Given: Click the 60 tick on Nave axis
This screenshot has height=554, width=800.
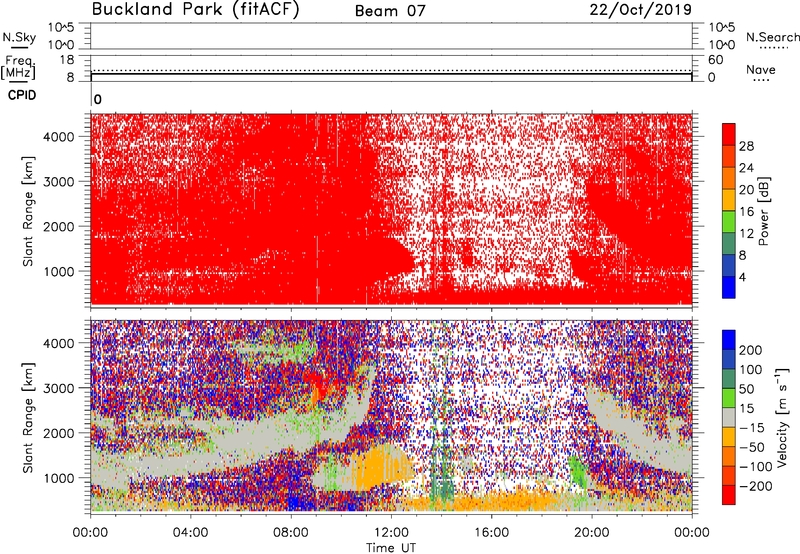Looking at the screenshot, I should click(715, 60).
